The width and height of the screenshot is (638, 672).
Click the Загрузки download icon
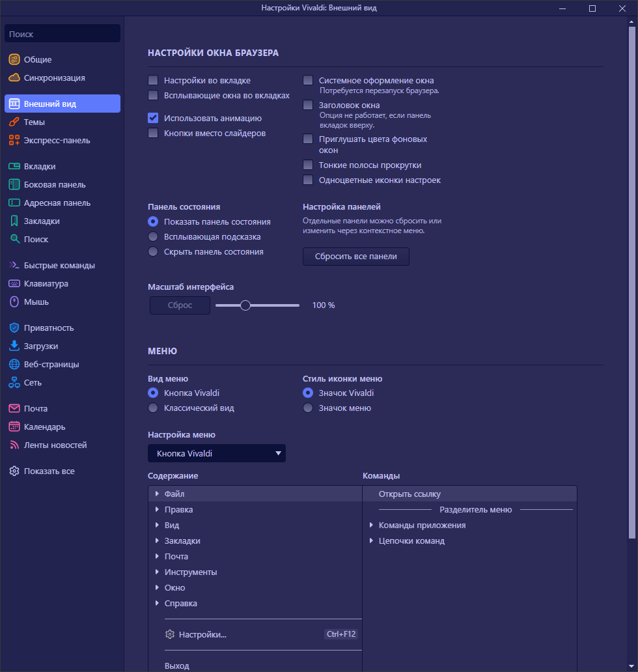pos(14,346)
